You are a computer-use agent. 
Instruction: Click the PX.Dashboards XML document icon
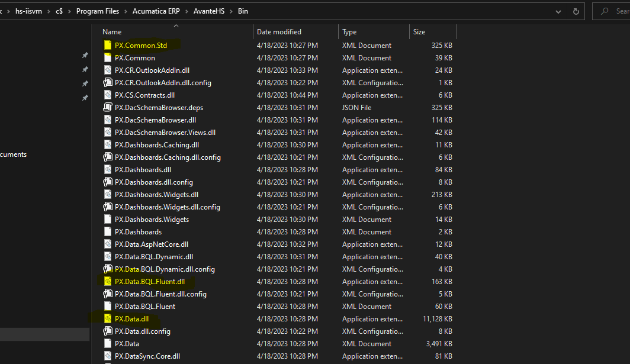tap(107, 232)
